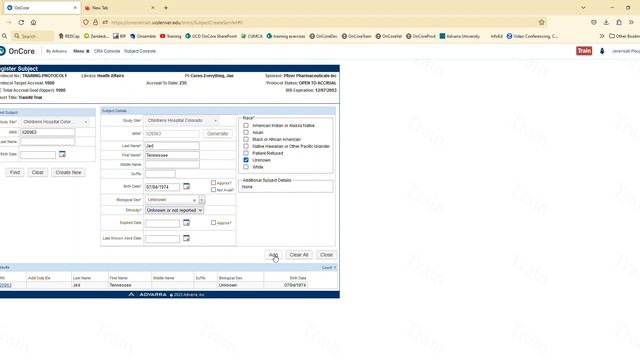Open calendar picker for Subject Details Birth Date
This screenshot has height=360, width=640.
coord(186,186)
